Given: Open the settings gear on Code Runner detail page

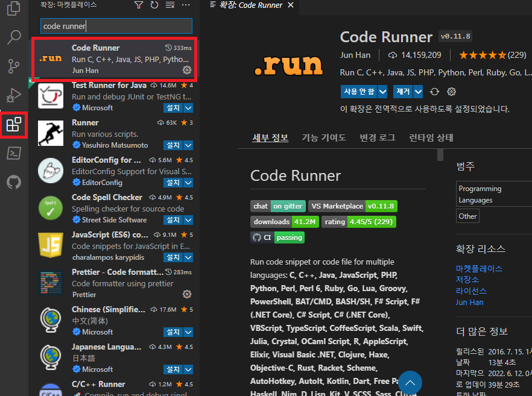Looking at the screenshot, I should pyautogui.click(x=451, y=92).
